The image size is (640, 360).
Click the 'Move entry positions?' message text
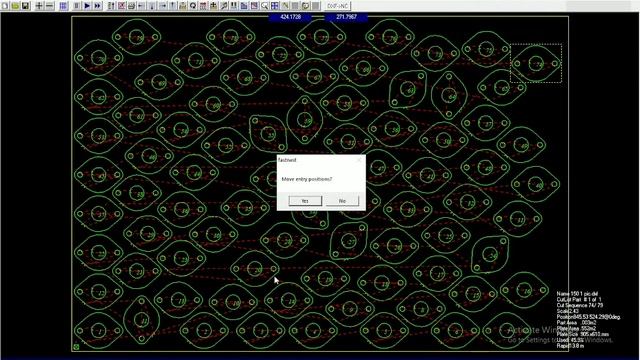pos(307,179)
